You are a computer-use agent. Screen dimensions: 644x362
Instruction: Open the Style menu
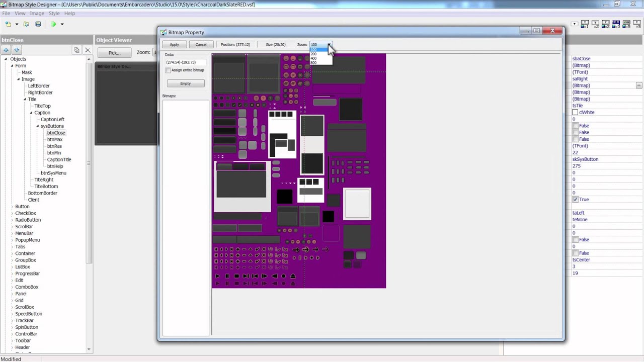[x=54, y=13]
